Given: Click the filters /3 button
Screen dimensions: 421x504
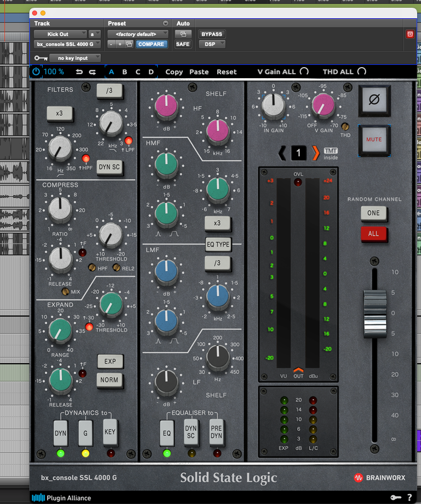Looking at the screenshot, I should click(109, 90).
